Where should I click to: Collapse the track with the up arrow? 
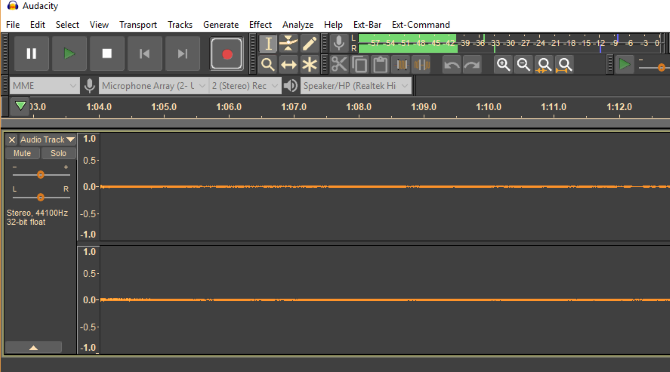tap(33, 347)
